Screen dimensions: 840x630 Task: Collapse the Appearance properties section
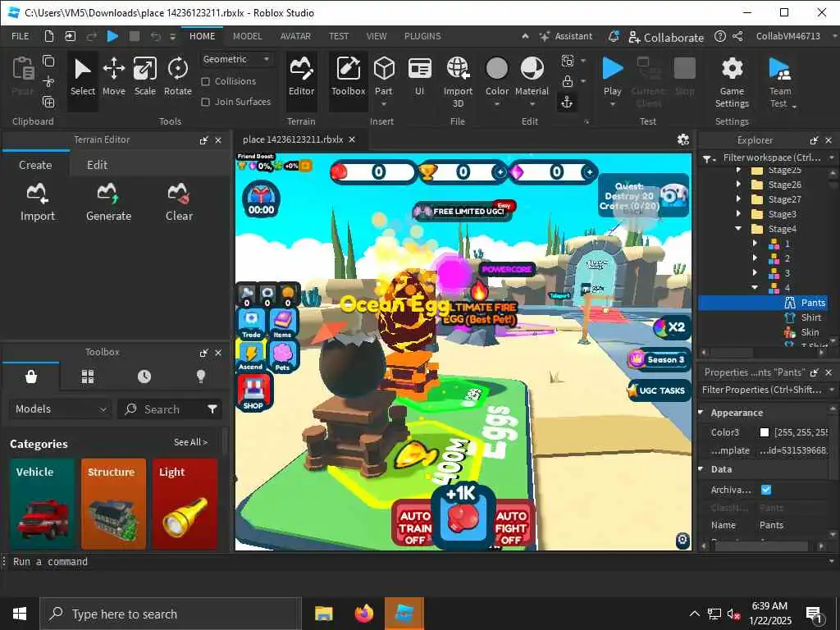coord(701,413)
